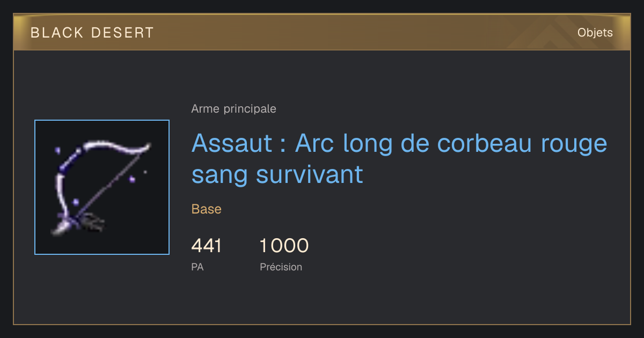Click the 1000 accuracy value

(284, 246)
